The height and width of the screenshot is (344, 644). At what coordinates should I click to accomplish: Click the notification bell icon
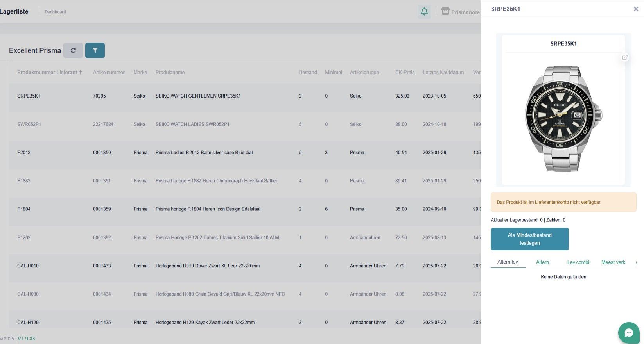424,12
